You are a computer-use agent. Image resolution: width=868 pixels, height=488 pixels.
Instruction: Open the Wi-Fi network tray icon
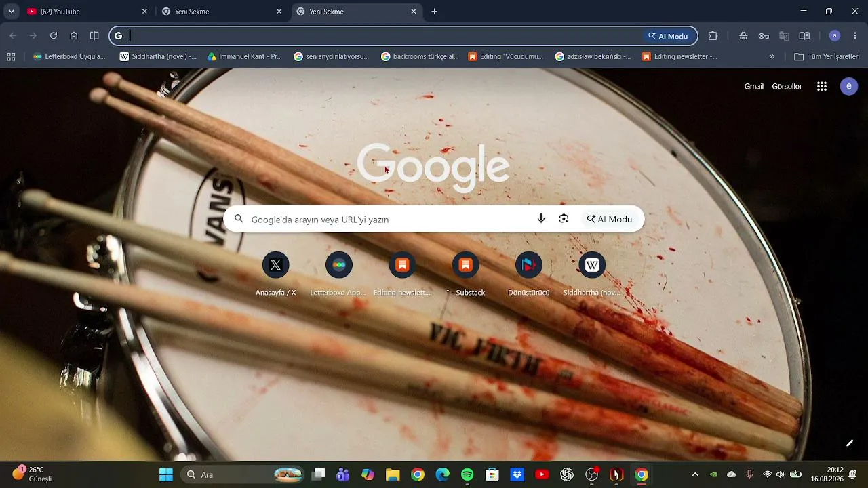767,474
